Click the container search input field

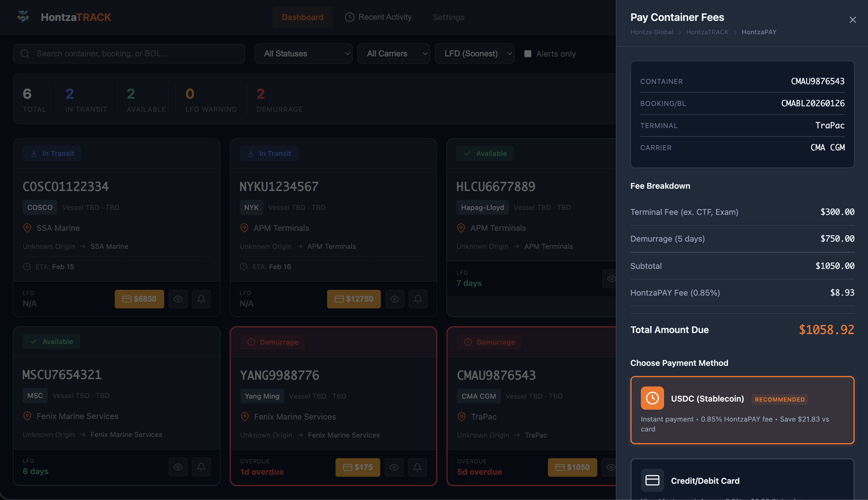click(129, 53)
